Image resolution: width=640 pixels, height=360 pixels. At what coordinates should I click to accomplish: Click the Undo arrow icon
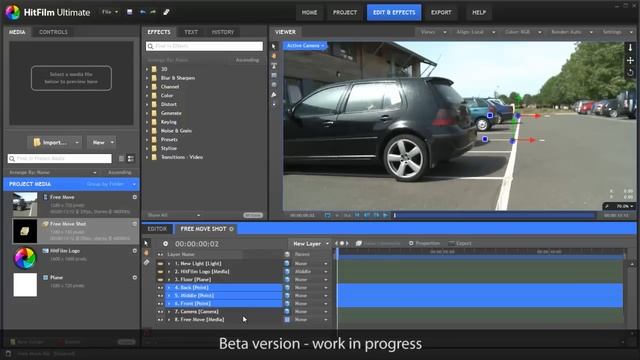point(142,12)
